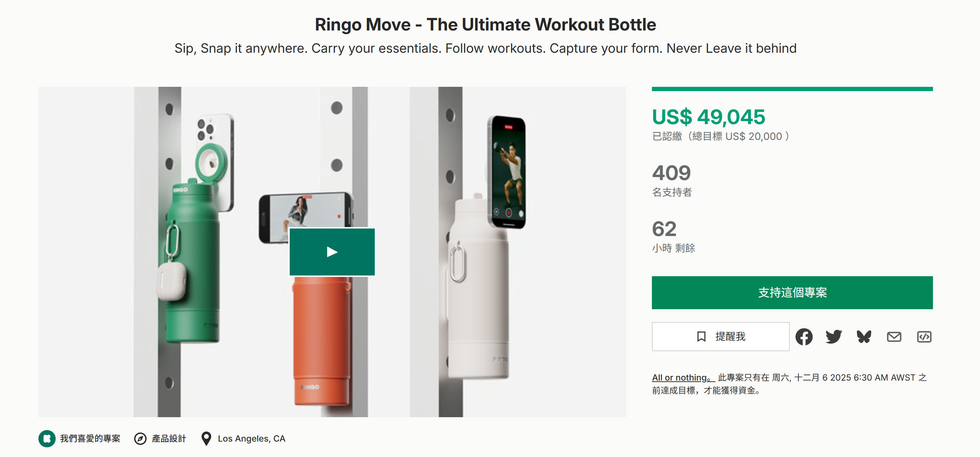Click the Ringo Move project title
Image resolution: width=980 pixels, height=457 pixels.
point(485,25)
